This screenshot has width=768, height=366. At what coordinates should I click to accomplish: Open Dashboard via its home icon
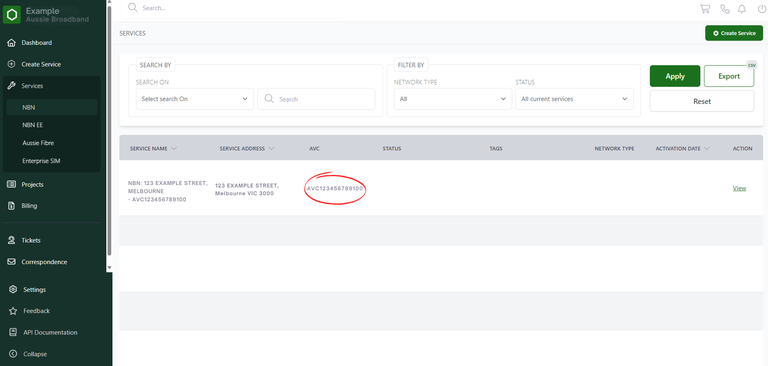tap(12, 43)
